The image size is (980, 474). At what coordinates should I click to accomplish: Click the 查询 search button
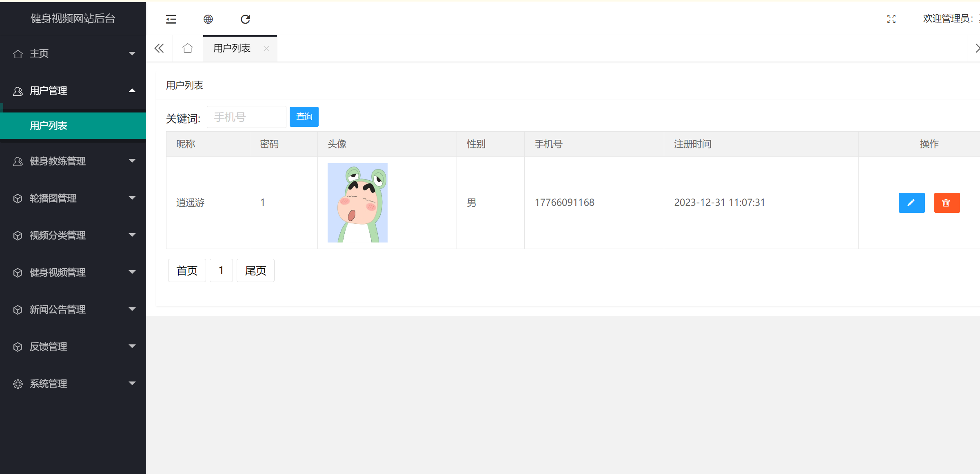coord(304,117)
